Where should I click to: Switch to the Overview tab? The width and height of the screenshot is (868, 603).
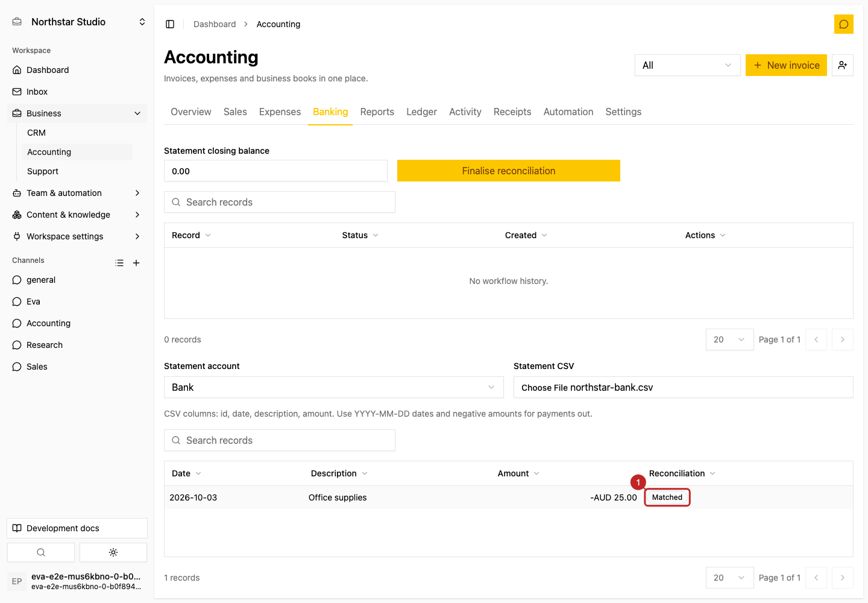click(x=191, y=112)
